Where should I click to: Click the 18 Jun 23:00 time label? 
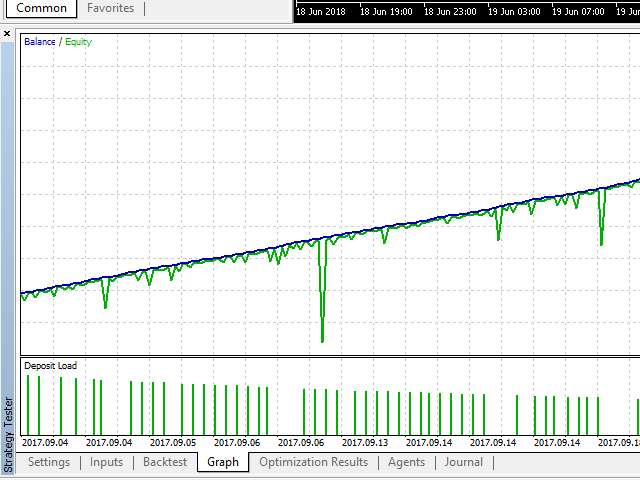(451, 12)
